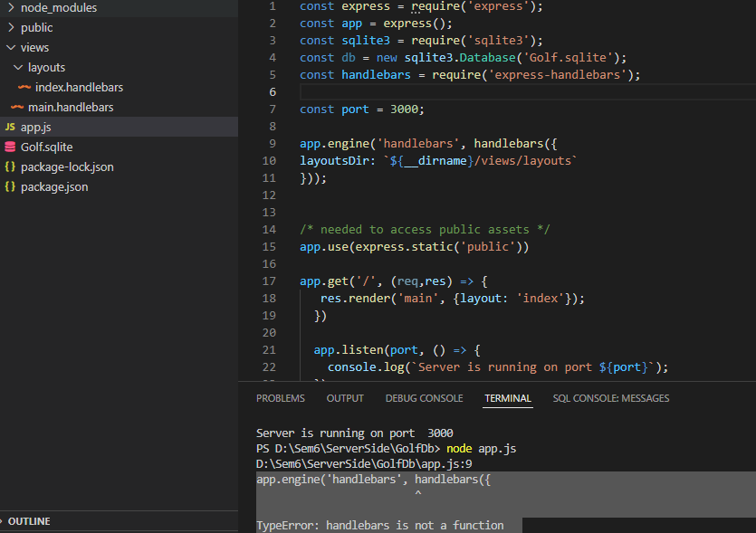The height and width of the screenshot is (533, 756).
Task: Expand the node_modules folder chevron
Action: point(11,8)
